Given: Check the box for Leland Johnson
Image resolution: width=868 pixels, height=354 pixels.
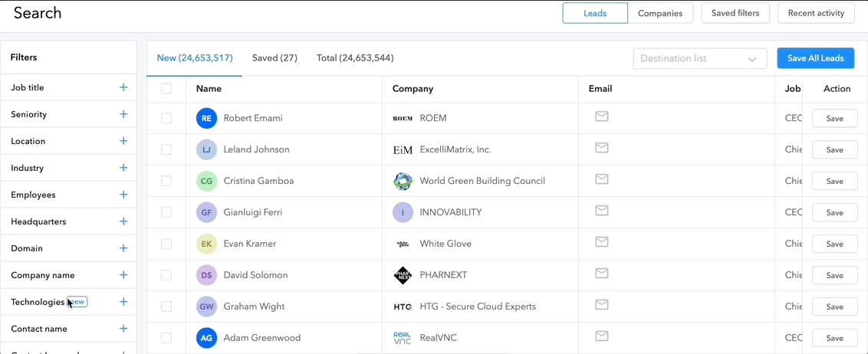Looking at the screenshot, I should [166, 149].
